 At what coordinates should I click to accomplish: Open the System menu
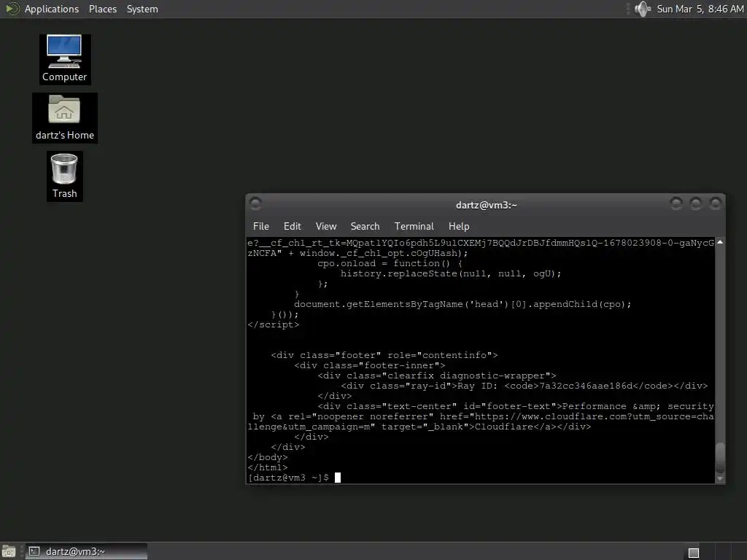click(x=142, y=9)
